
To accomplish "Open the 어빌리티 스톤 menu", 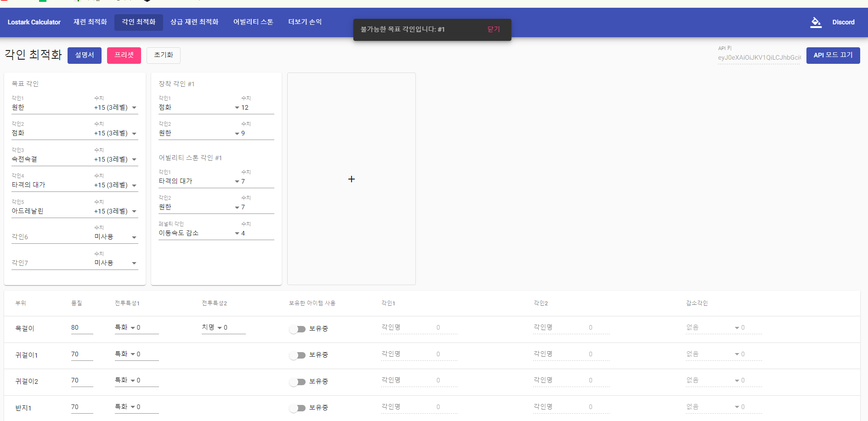I will [253, 22].
